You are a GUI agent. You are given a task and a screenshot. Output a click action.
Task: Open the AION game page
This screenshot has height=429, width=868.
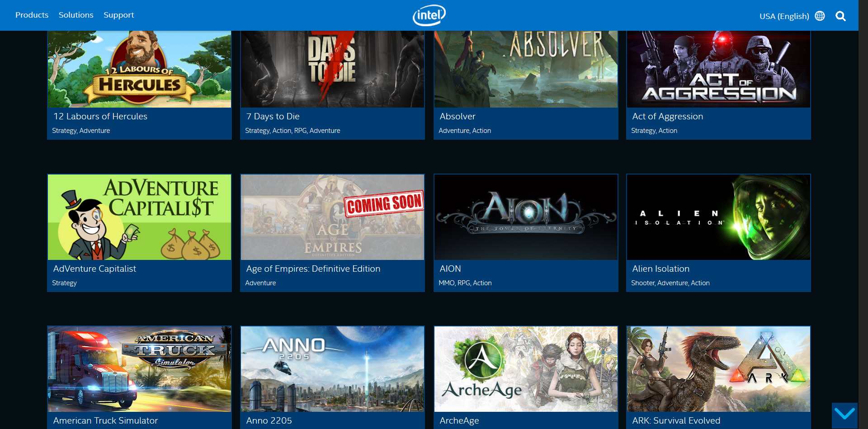coord(525,217)
